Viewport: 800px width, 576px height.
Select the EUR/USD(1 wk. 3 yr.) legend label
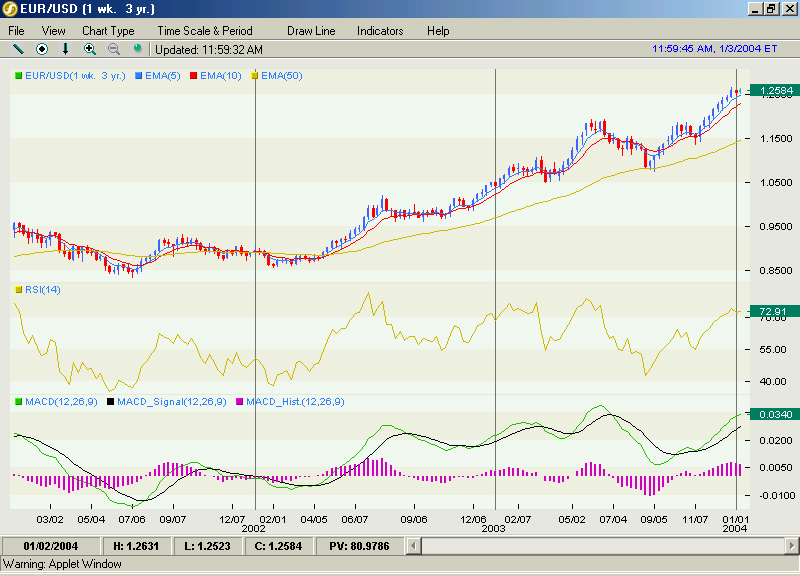75,76
